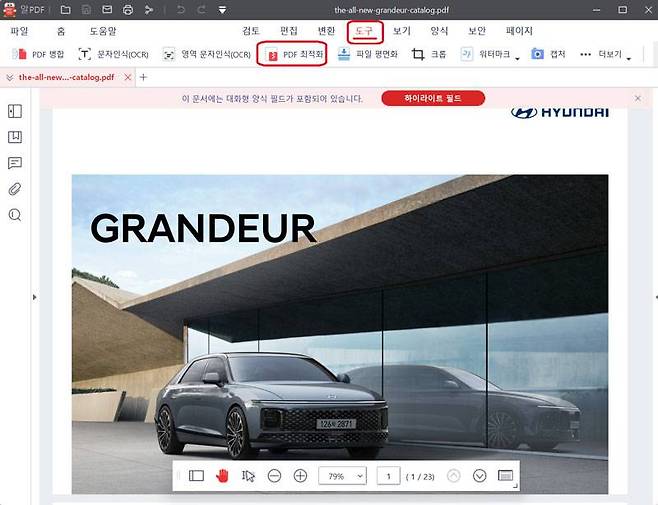
Task: Go to the next page arrow
Action: pyautogui.click(x=479, y=476)
